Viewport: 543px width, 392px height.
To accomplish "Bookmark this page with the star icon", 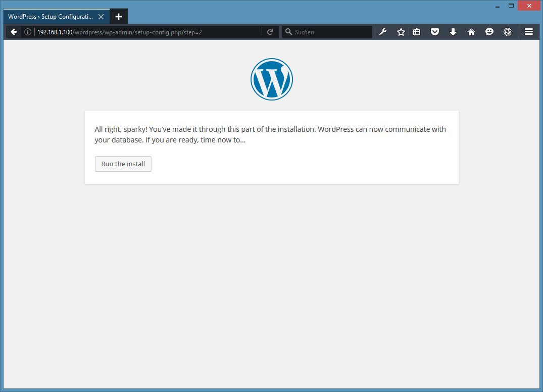I will click(401, 32).
